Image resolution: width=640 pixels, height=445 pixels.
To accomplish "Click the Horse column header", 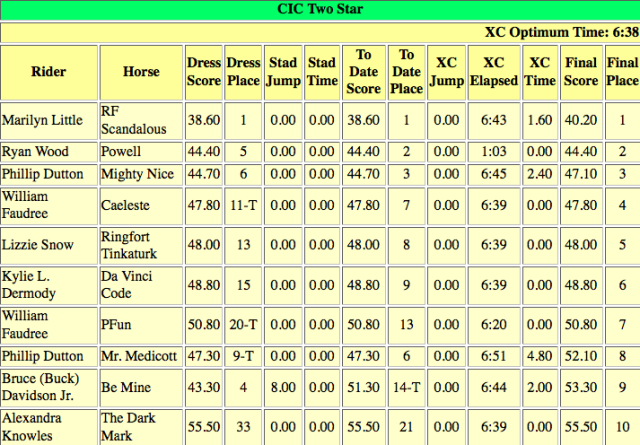I will [x=141, y=72].
